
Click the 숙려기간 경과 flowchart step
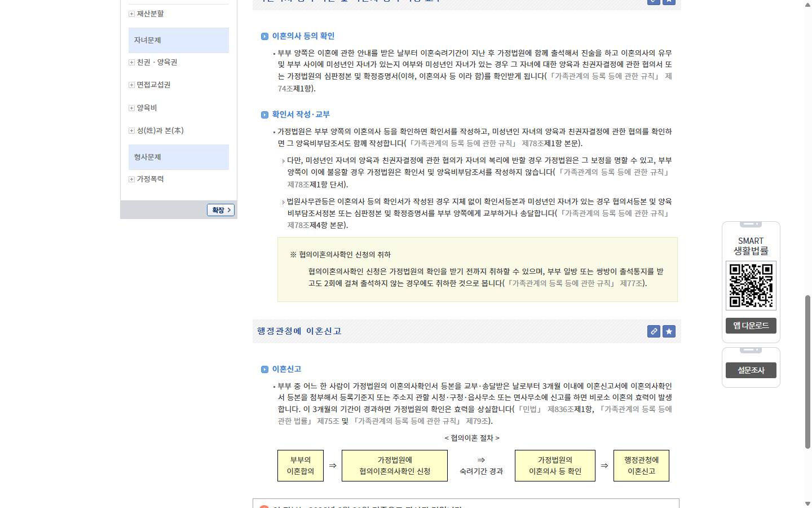tap(481, 466)
